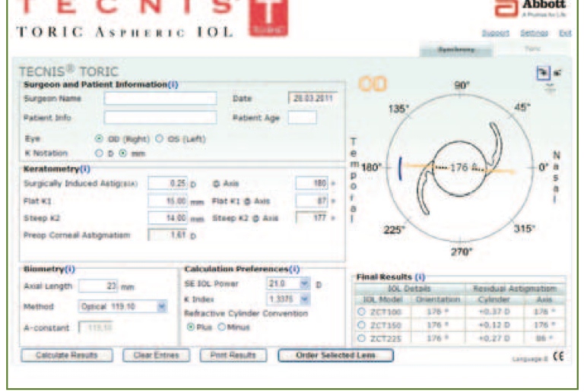Select the ZCT100 lens model
584x392 pixels.
coord(361,311)
